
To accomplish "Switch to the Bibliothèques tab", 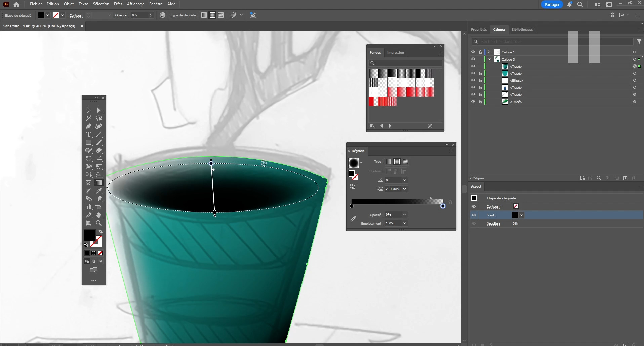I will pyautogui.click(x=522, y=30).
